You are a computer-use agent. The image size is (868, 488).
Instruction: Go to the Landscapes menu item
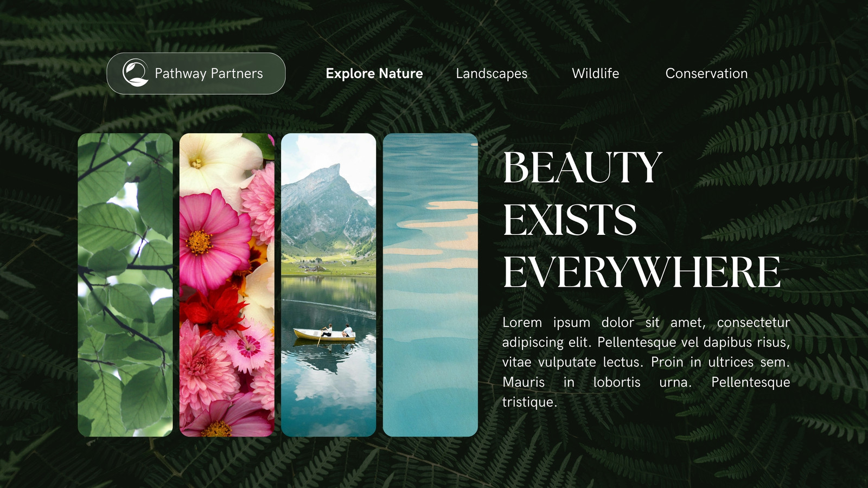pos(492,73)
